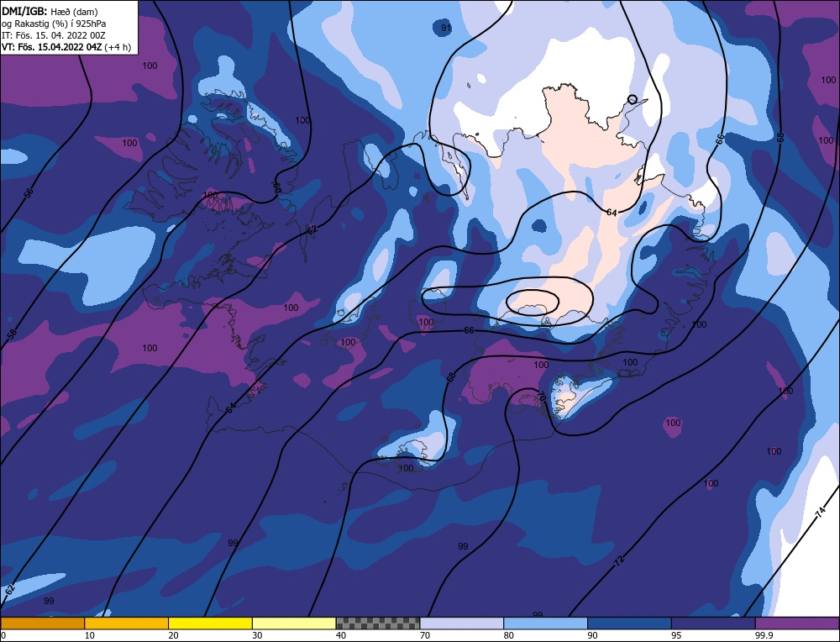The width and height of the screenshot is (840, 642).
Task: Click the orange 10–20 legend swatch
Action: point(127,623)
